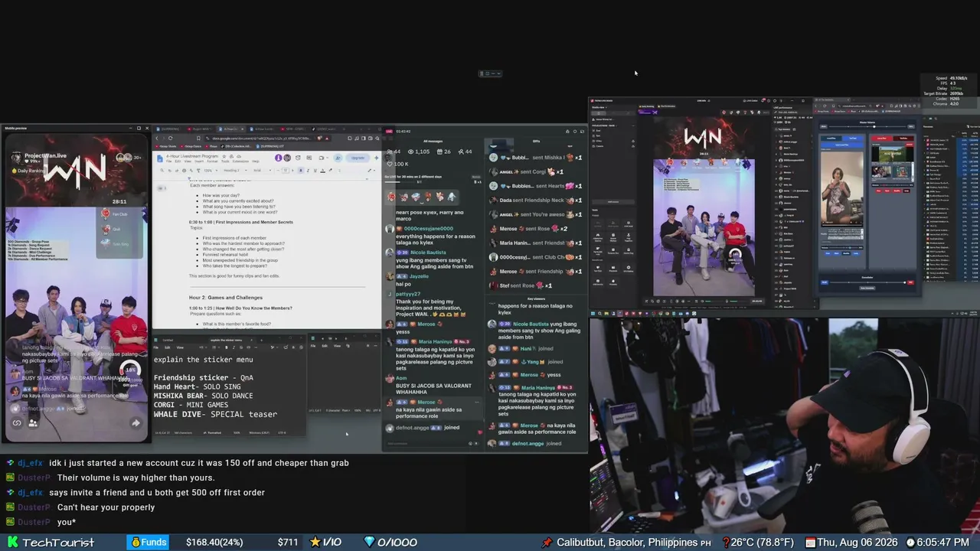Viewport: 980px width, 551px height.
Task: Click username 'Aom' in the All messages chat
Action: 401,378
